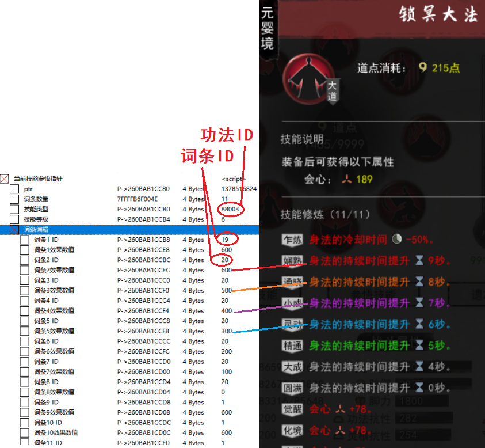Enable the ptr entry checkbox
Image resolution: width=485 pixels, height=448 pixels.
point(14,189)
